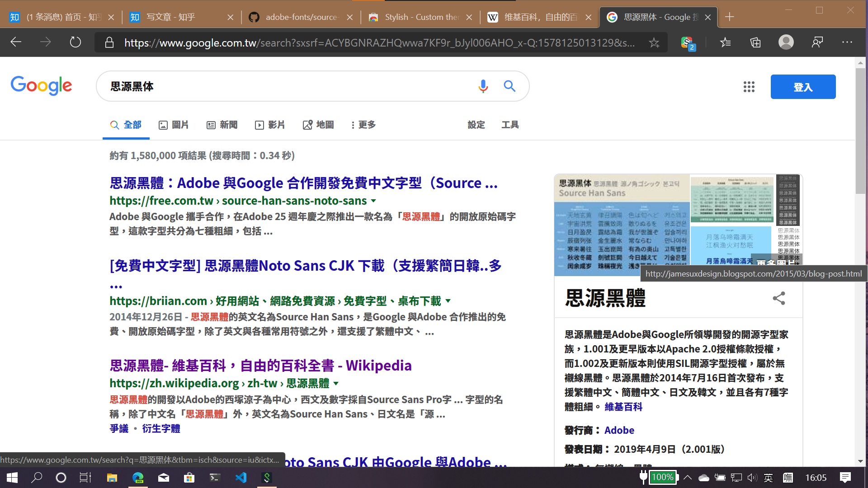Add page to favorites star in address bar
The height and width of the screenshot is (488, 868).
pyautogui.click(x=654, y=42)
